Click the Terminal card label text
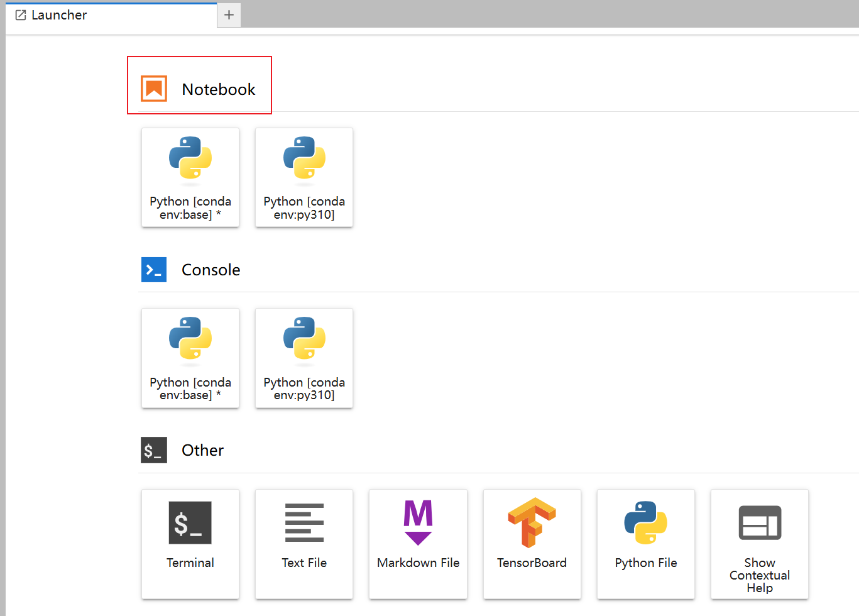 (190, 563)
